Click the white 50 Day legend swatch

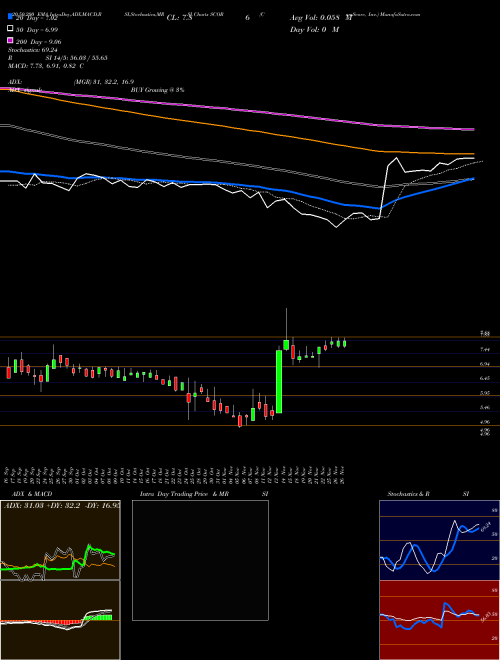click(11, 29)
